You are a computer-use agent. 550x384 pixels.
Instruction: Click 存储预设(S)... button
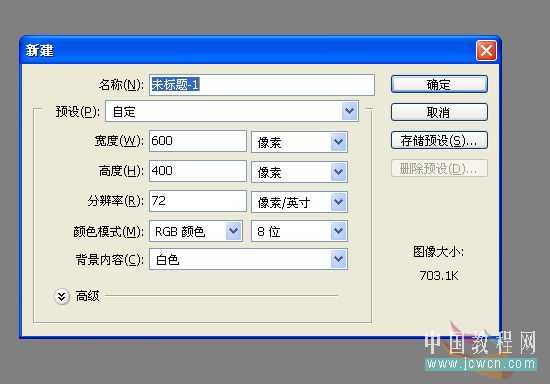pyautogui.click(x=439, y=140)
